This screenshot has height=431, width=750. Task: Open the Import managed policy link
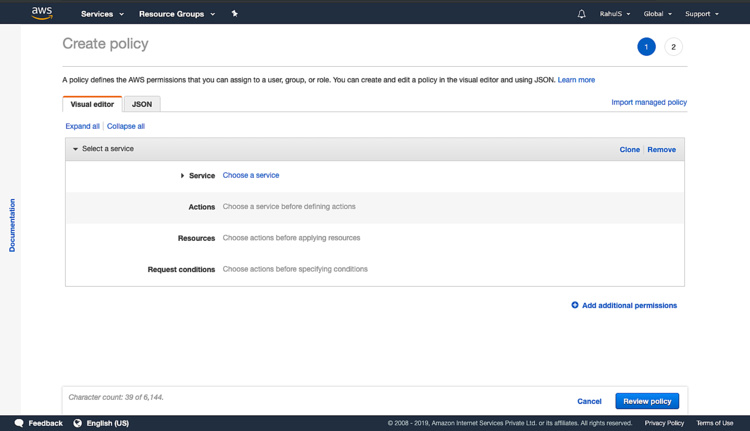[x=649, y=102]
